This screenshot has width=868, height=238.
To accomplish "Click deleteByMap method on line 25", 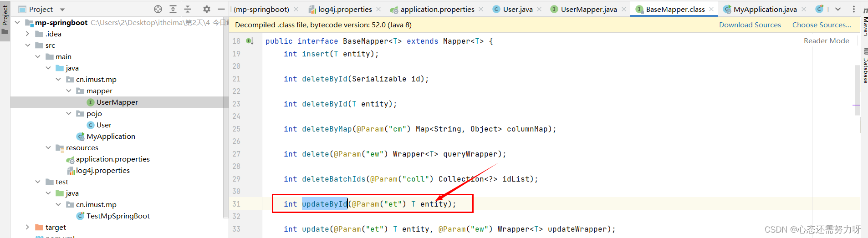I will [x=327, y=129].
